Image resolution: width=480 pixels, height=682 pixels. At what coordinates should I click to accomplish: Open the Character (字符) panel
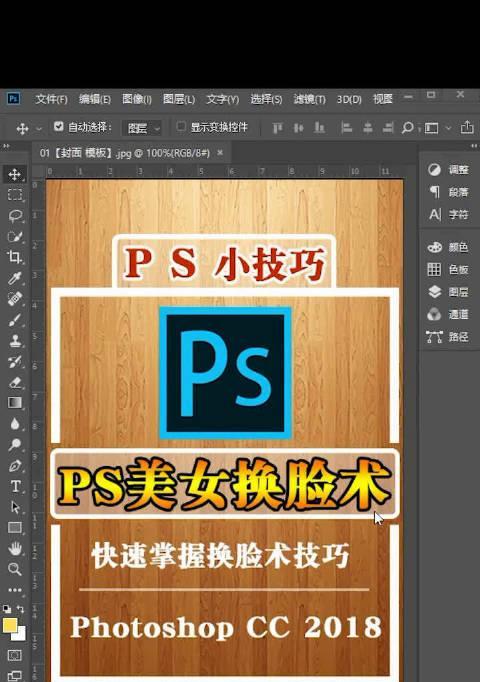click(448, 214)
